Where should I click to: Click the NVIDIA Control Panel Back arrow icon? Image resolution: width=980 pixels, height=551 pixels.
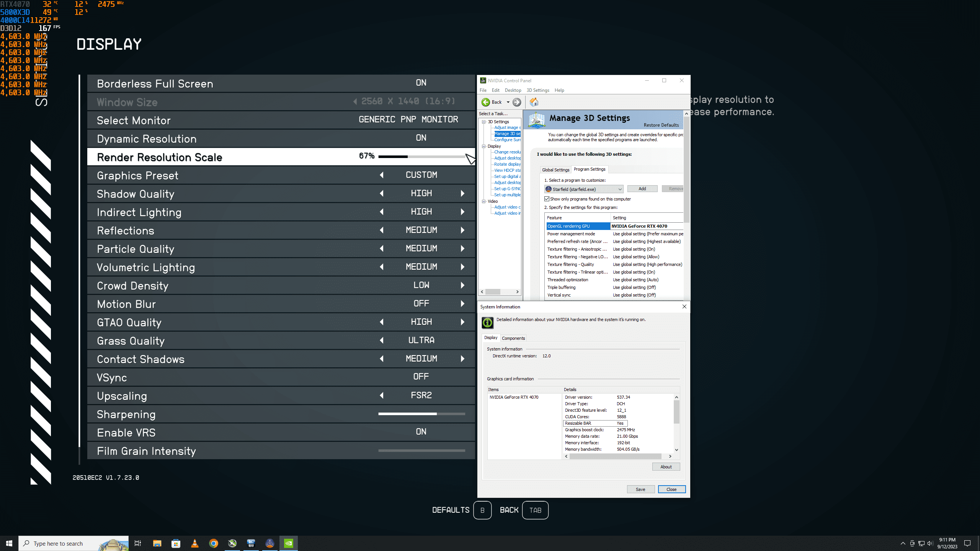(485, 102)
